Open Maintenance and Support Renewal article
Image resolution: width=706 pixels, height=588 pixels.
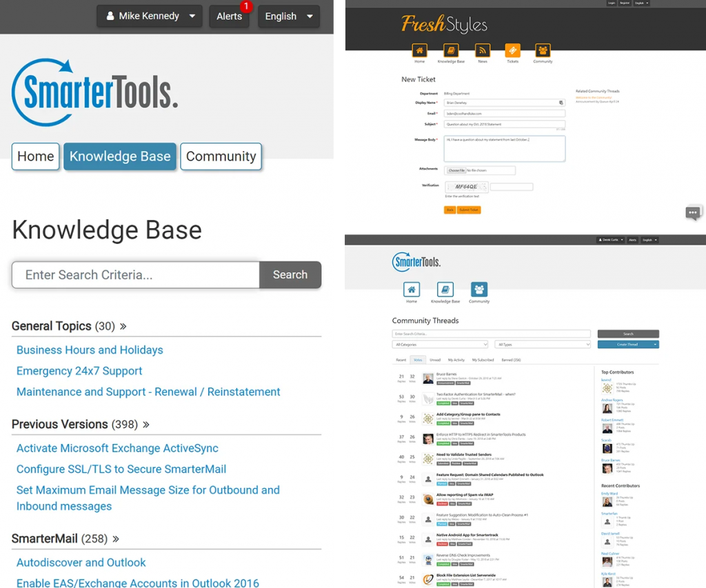coord(148,392)
